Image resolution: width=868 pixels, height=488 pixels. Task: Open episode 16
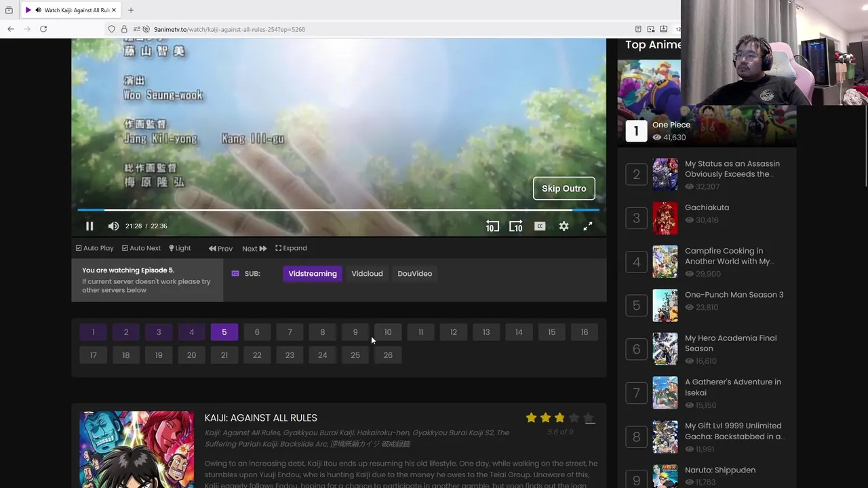click(x=585, y=332)
